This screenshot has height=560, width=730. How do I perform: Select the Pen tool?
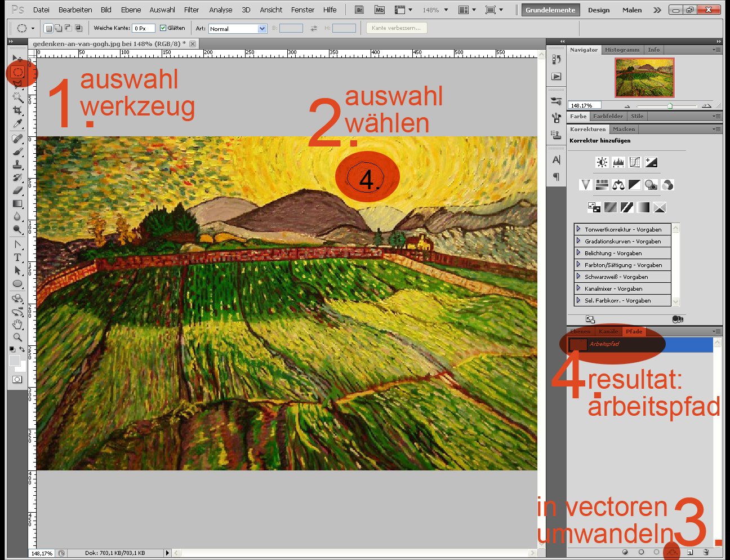[x=17, y=245]
